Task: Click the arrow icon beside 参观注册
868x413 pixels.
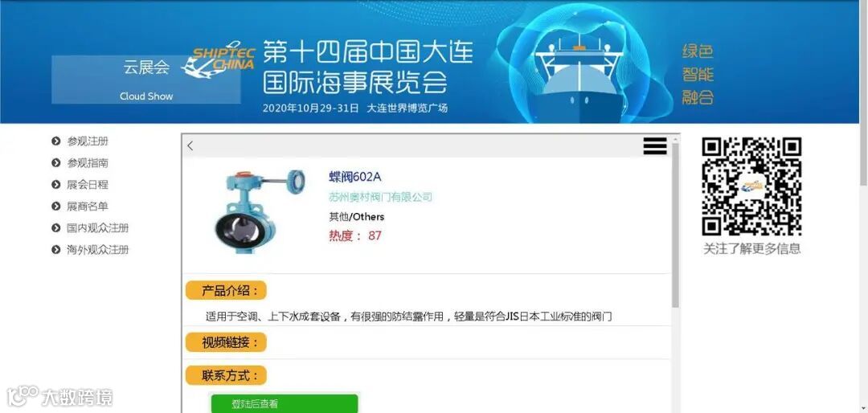Action: coord(56,141)
